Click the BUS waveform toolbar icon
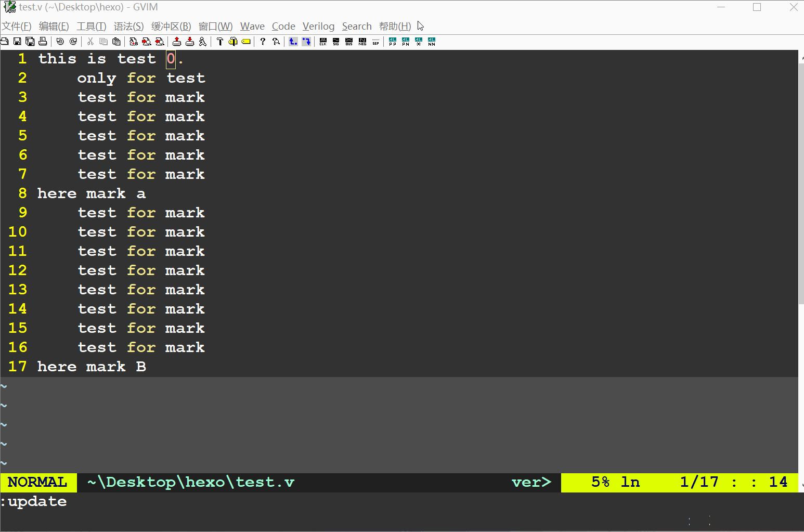Image resolution: width=804 pixels, height=532 pixels. [x=349, y=42]
